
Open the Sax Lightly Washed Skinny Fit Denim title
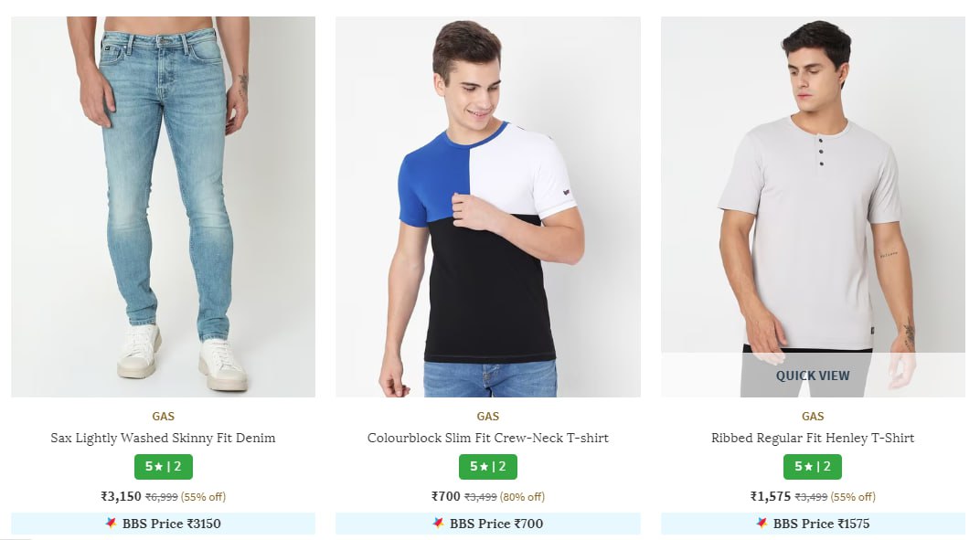[x=163, y=439]
